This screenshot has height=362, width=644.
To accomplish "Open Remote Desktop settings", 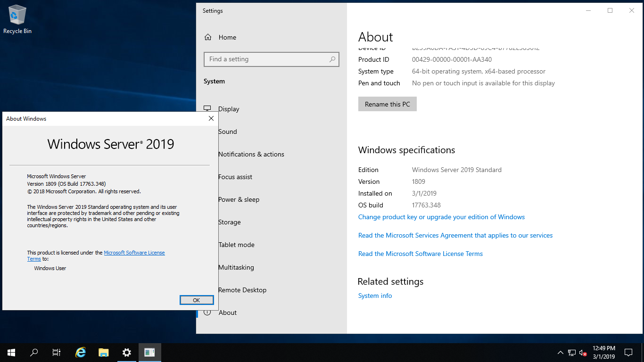I will click(x=242, y=290).
